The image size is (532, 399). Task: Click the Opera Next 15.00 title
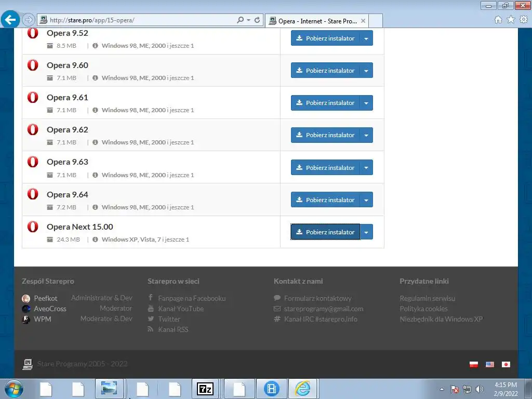79,227
